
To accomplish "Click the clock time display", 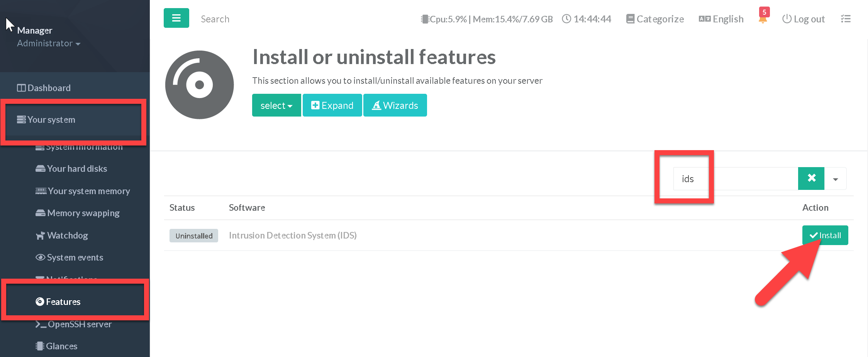I will (x=587, y=19).
